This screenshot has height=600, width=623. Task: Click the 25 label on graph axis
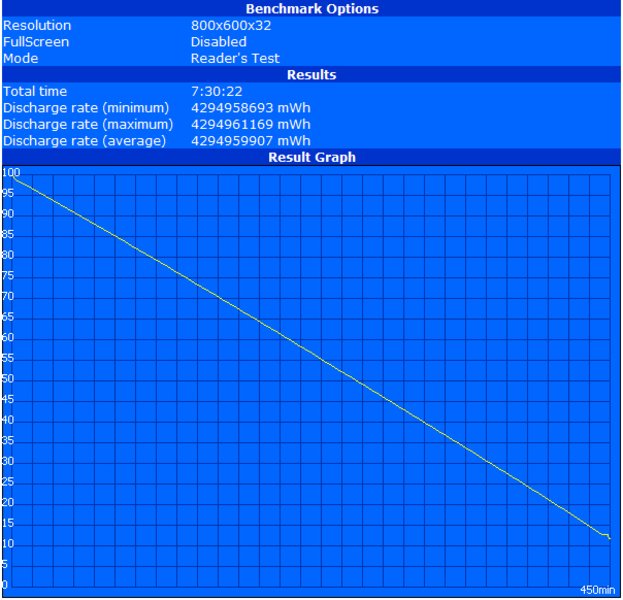(8, 482)
